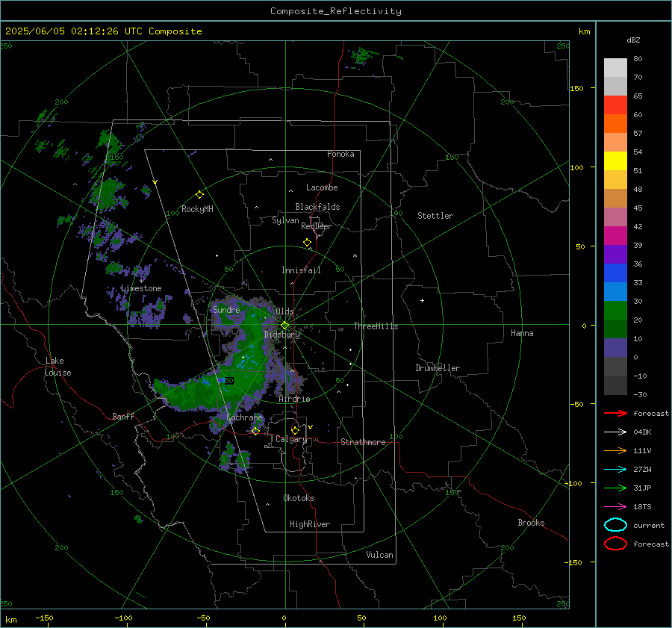Click the RedDeer city label

317,226
